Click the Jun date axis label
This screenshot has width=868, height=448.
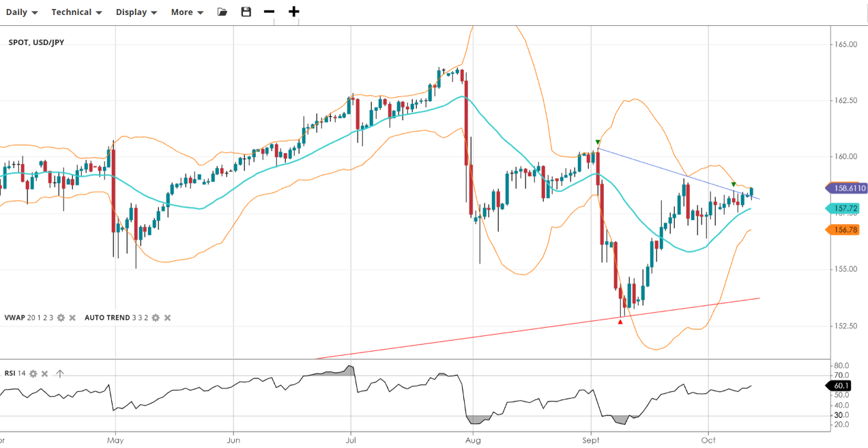[233, 440]
